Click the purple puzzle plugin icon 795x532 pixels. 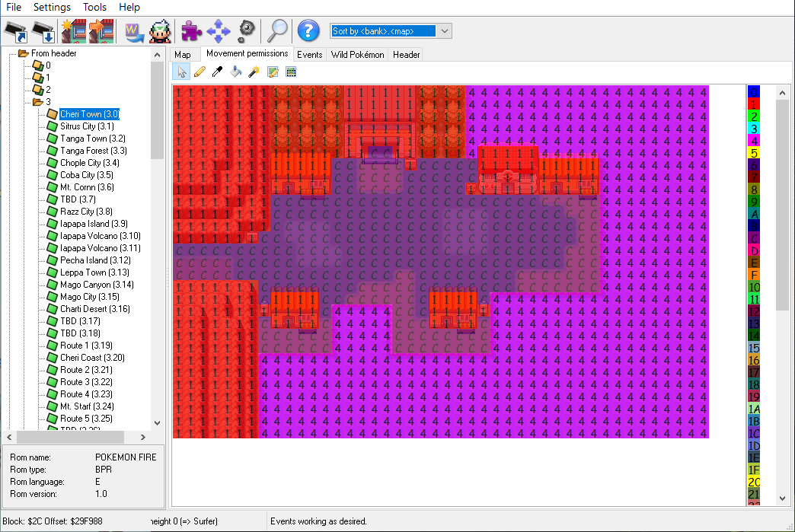coord(192,31)
